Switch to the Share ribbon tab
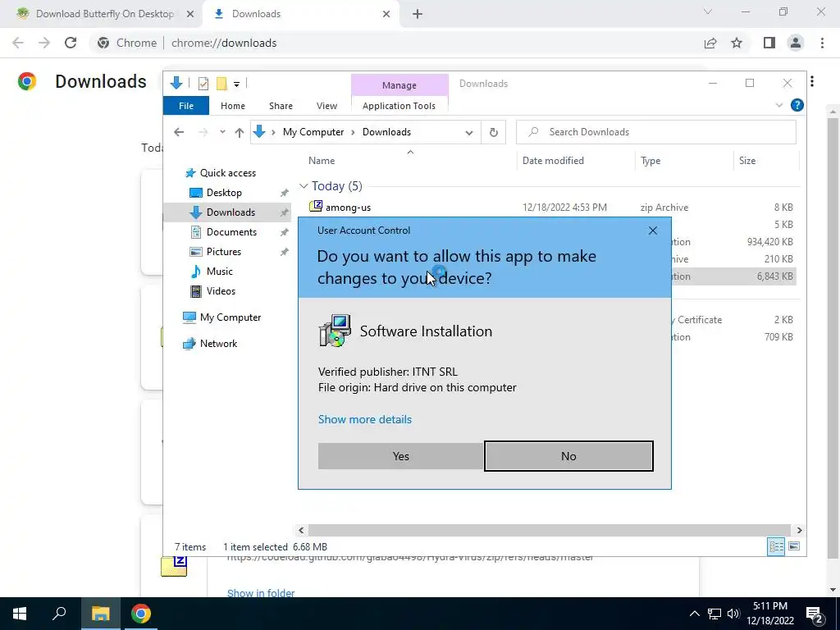 click(x=281, y=106)
